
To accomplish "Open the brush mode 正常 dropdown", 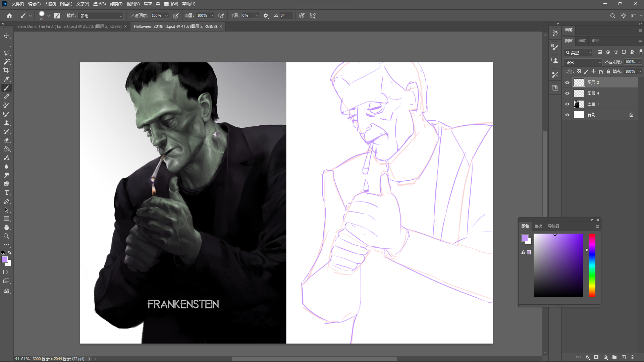I will pos(101,16).
